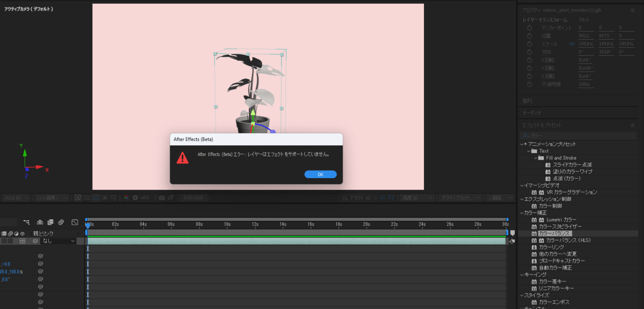
Task: Click the scale constrain proportions link icon
Action: [x=572, y=44]
